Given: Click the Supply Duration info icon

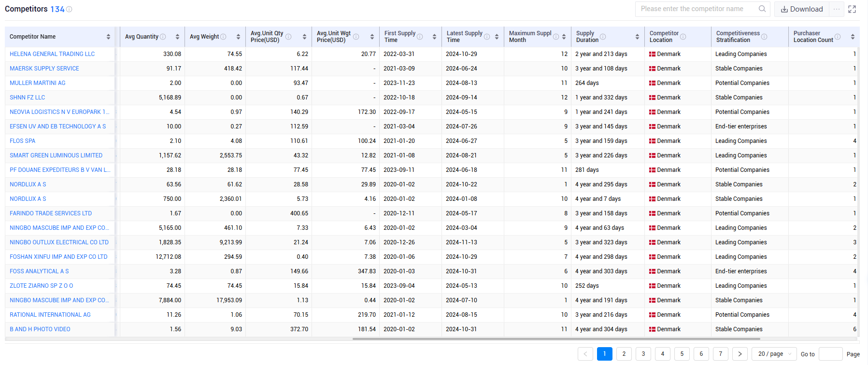Looking at the screenshot, I should 603,37.
